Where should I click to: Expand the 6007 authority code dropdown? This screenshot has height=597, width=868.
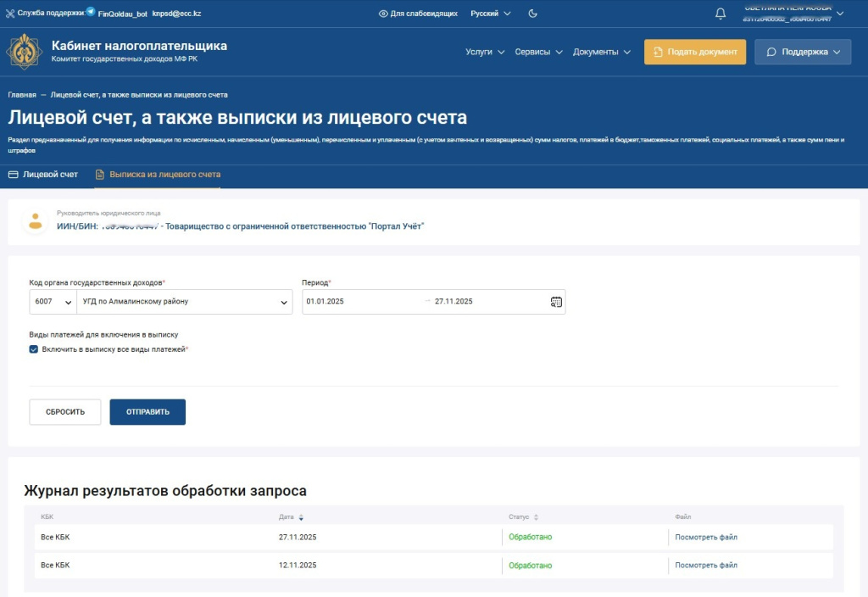click(52, 302)
